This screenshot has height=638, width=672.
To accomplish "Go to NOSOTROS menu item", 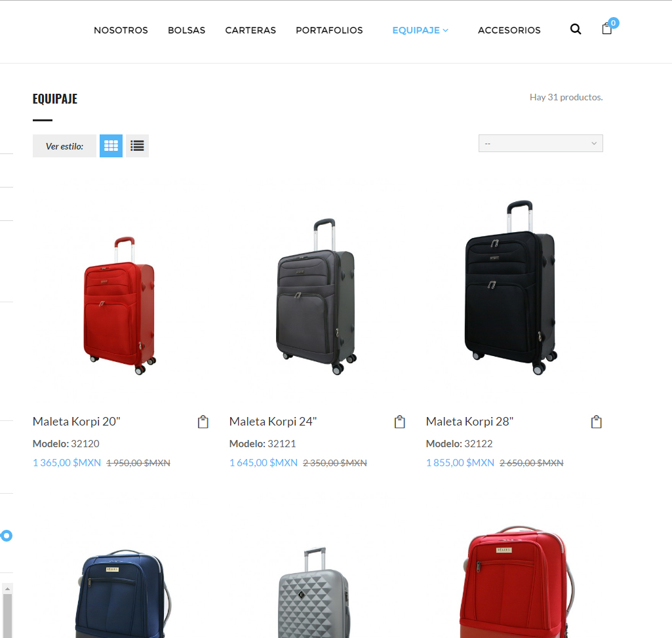I will [121, 30].
